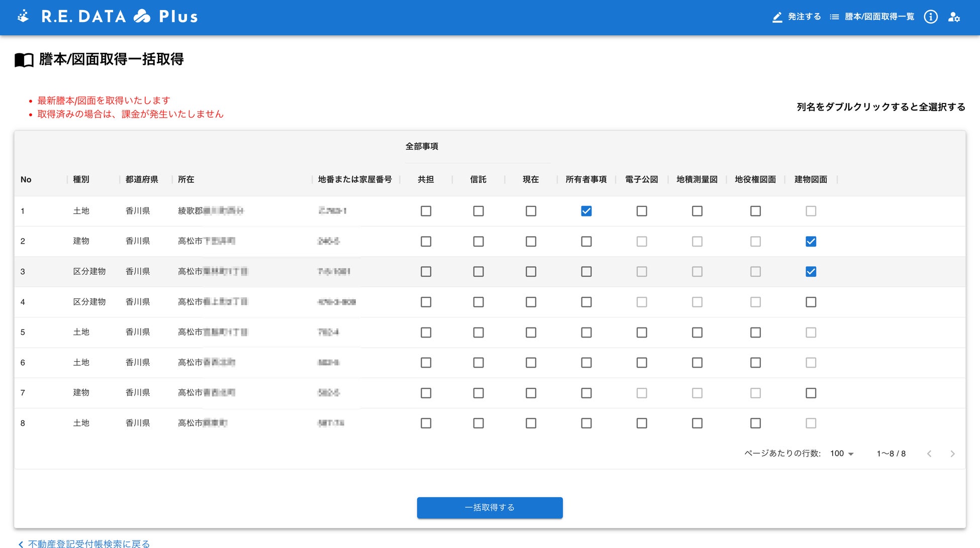Uncheck 所有者事項 for row 1
This screenshot has width=980, height=548.
coord(586,211)
